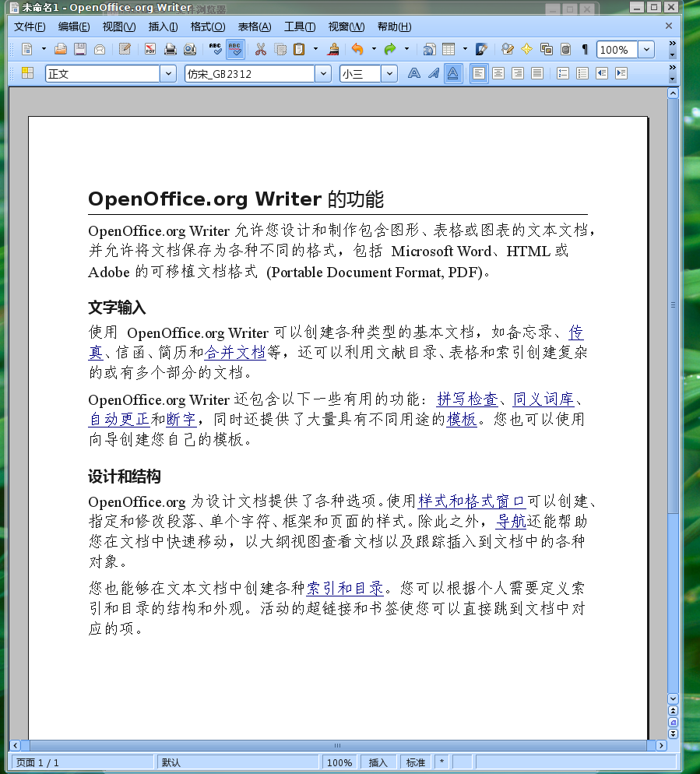700x774 pixels.
Task: Align text right
Action: point(518,73)
